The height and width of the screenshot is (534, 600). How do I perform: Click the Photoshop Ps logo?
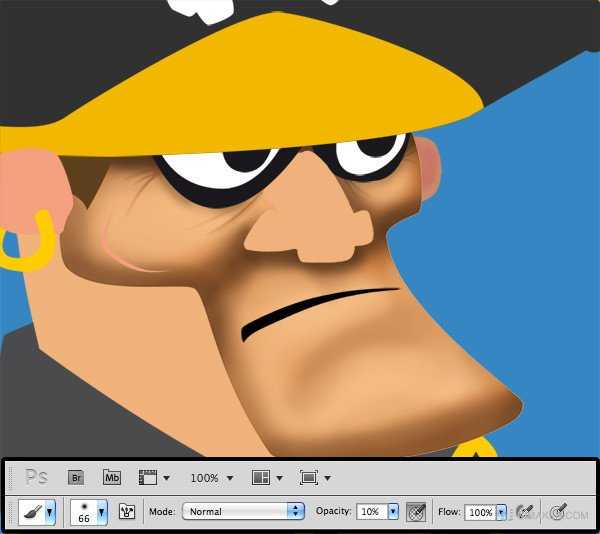click(36, 478)
